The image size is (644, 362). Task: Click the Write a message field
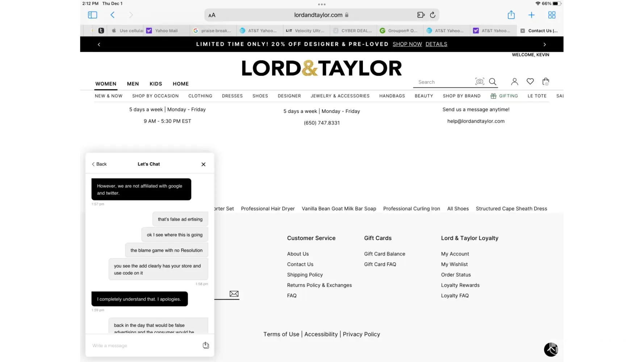145,346
